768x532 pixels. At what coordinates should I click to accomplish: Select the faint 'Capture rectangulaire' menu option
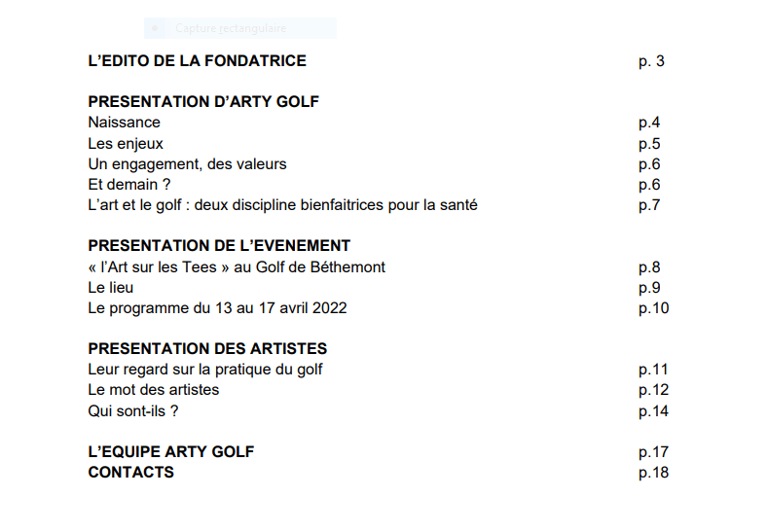coord(231,28)
